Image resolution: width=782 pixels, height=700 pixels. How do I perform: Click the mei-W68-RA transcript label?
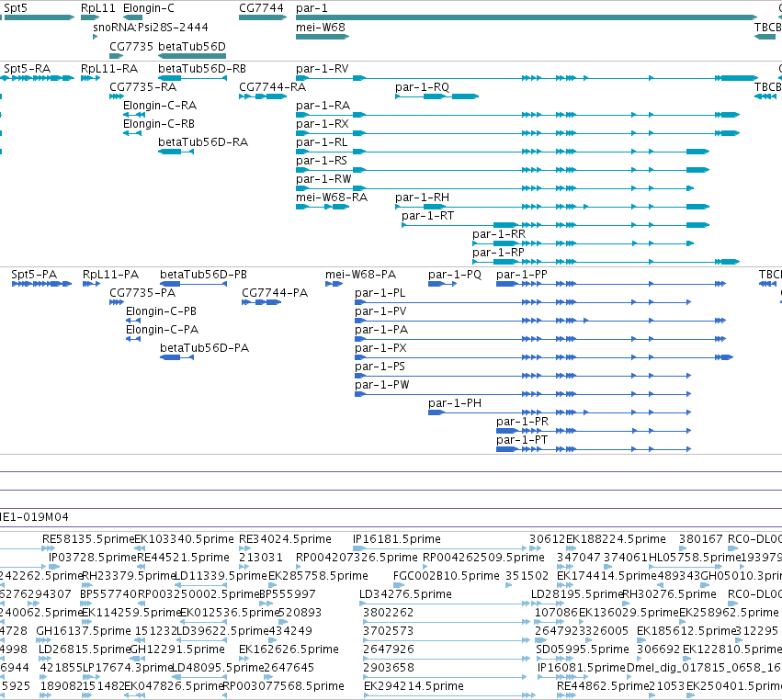point(332,198)
